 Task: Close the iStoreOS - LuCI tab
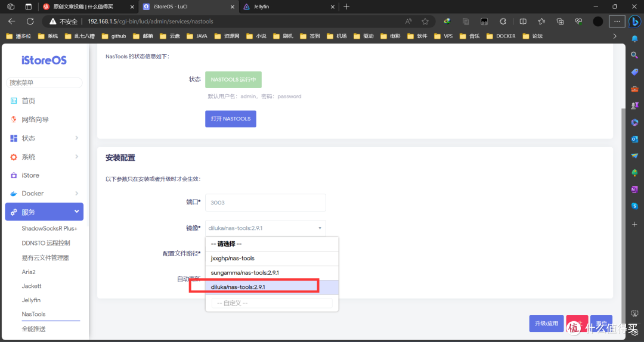(x=233, y=7)
